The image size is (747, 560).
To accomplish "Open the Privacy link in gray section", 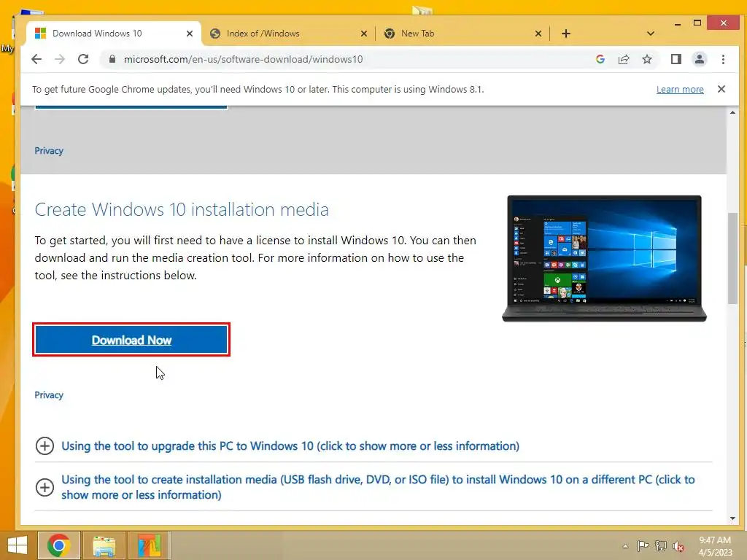I will click(49, 150).
